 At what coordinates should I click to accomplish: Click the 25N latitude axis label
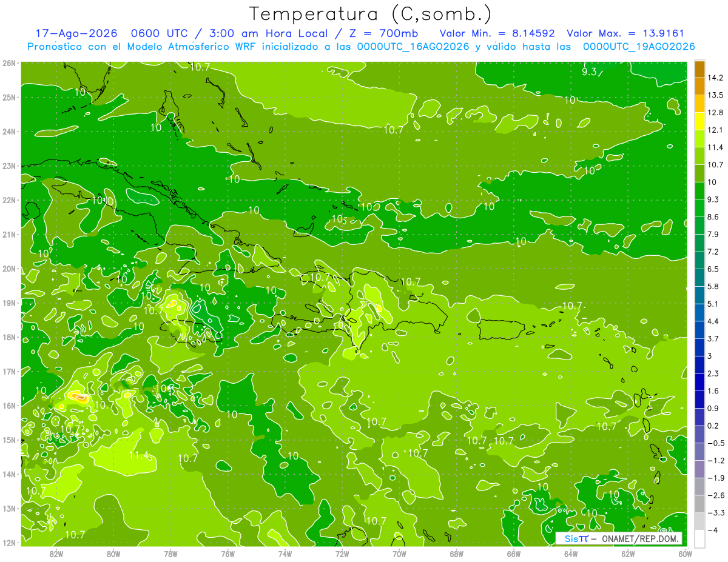(x=8, y=97)
